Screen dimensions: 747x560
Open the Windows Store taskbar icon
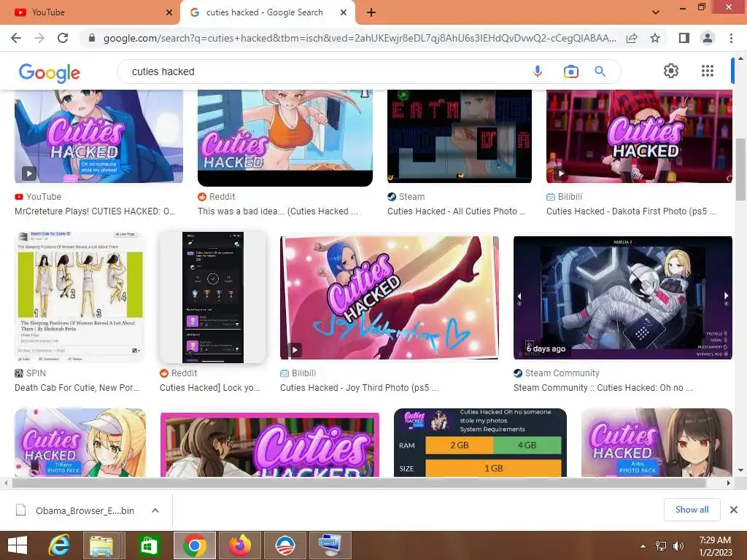(x=149, y=545)
